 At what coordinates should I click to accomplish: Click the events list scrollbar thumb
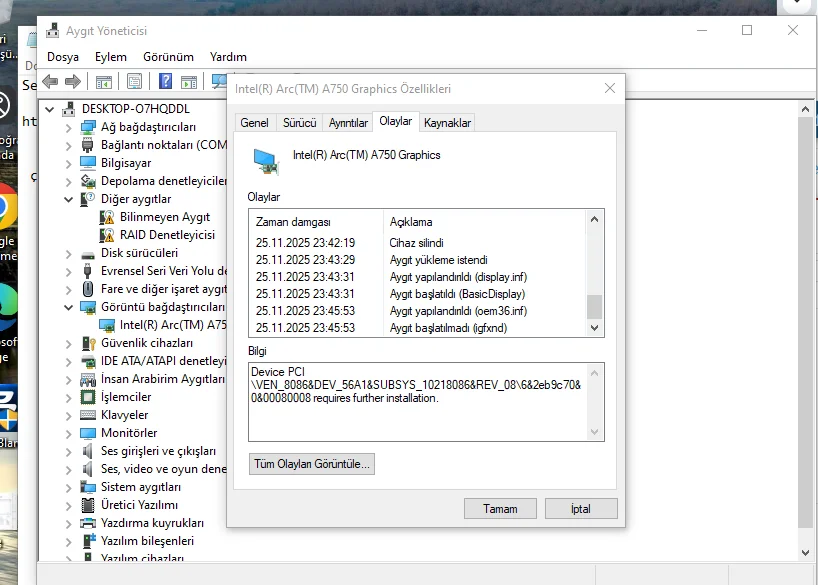click(594, 307)
